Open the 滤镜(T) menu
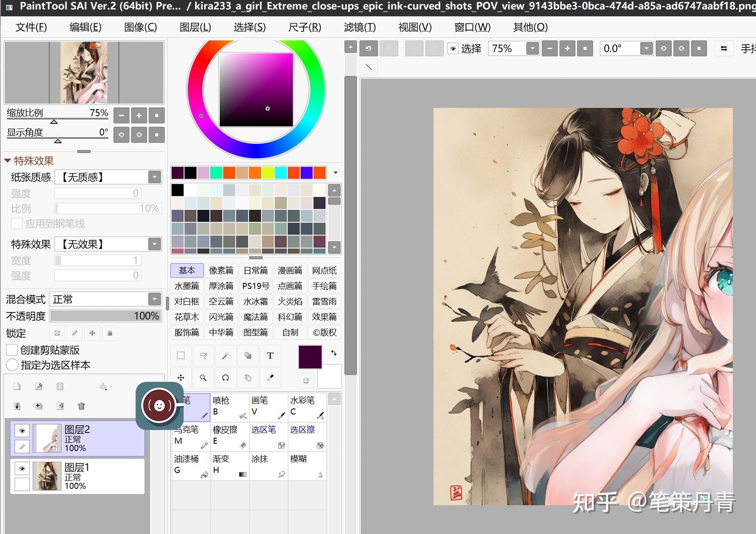756x534 pixels. 360,27
